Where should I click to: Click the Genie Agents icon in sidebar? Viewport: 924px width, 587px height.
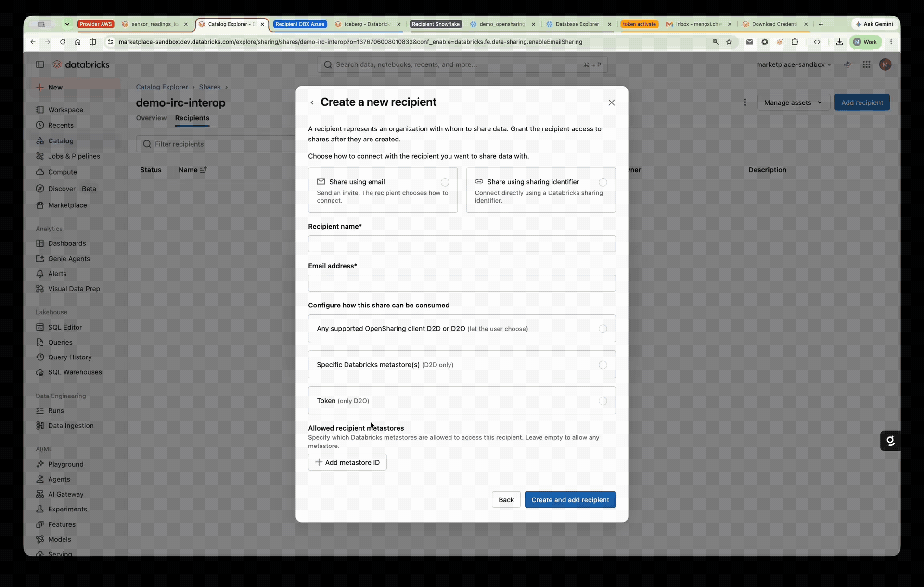click(40, 259)
